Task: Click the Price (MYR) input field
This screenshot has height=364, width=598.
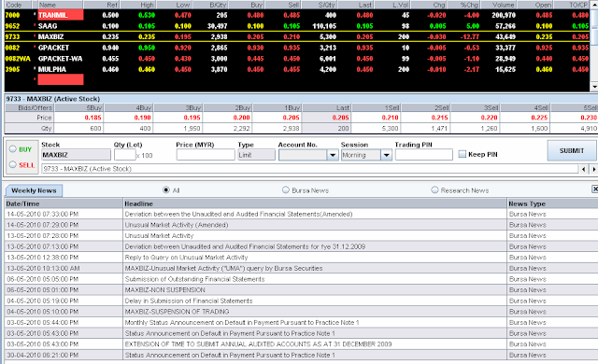Action: click(206, 155)
